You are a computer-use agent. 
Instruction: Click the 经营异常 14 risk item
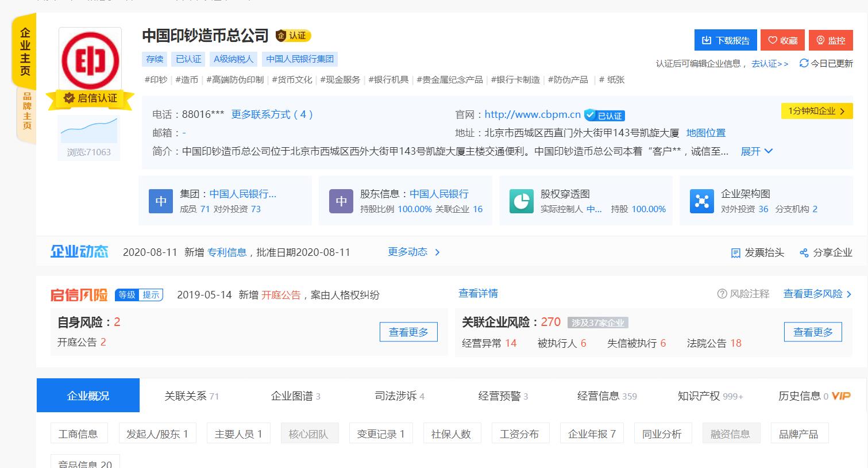point(489,343)
